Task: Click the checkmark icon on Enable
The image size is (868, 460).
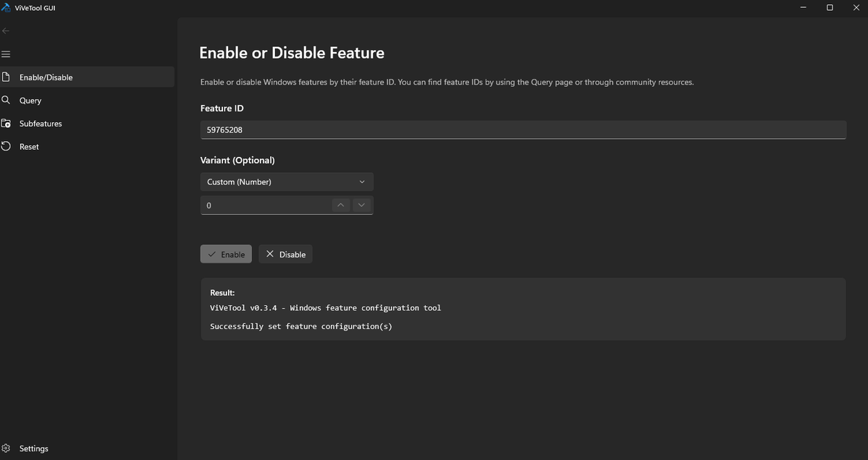Action: pos(212,255)
